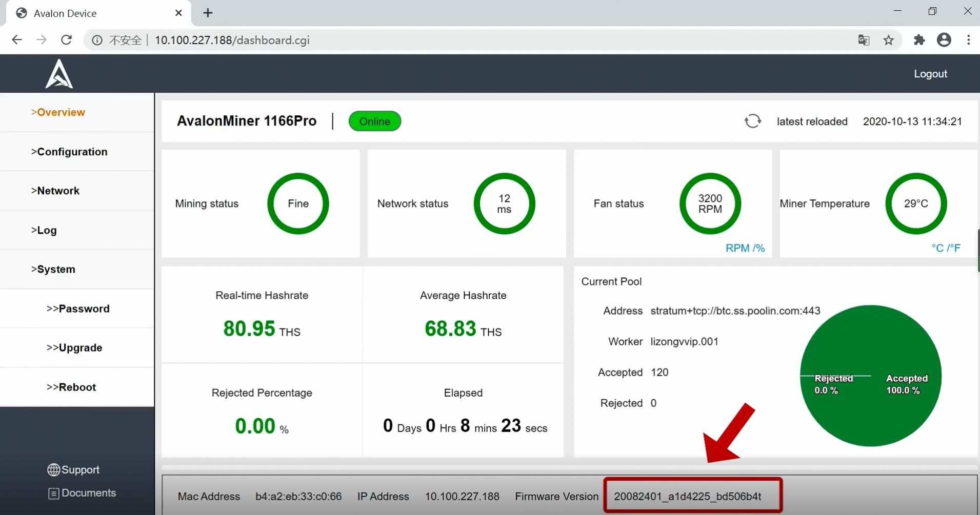Go back to the previous page
Image resolution: width=980 pixels, height=515 pixels.
tap(17, 40)
